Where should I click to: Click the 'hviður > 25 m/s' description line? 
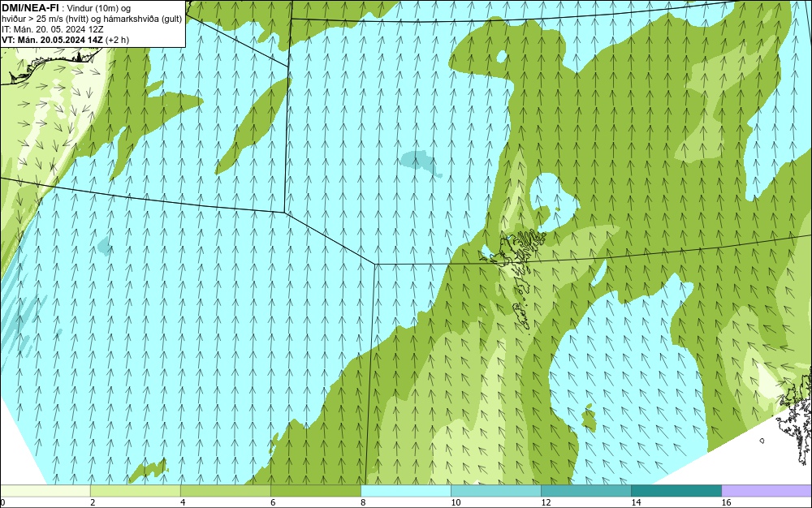click(92, 19)
